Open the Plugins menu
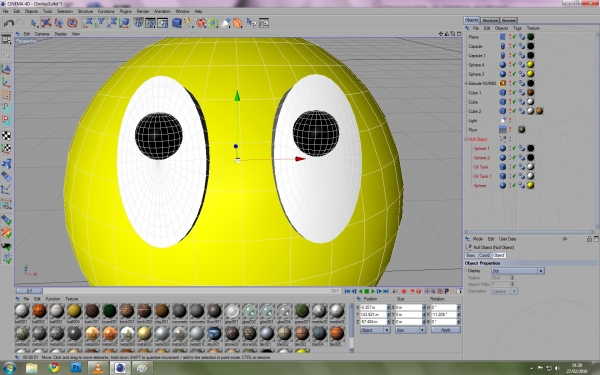 pos(126,11)
